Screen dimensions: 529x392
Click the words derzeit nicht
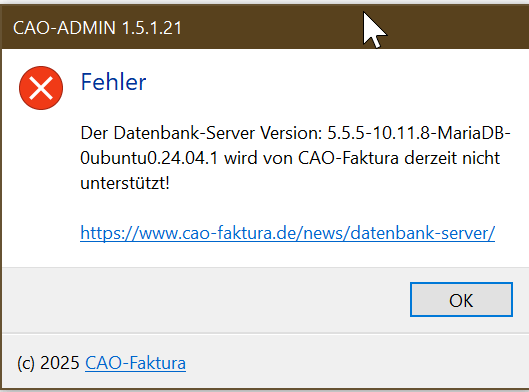[x=452, y=158]
